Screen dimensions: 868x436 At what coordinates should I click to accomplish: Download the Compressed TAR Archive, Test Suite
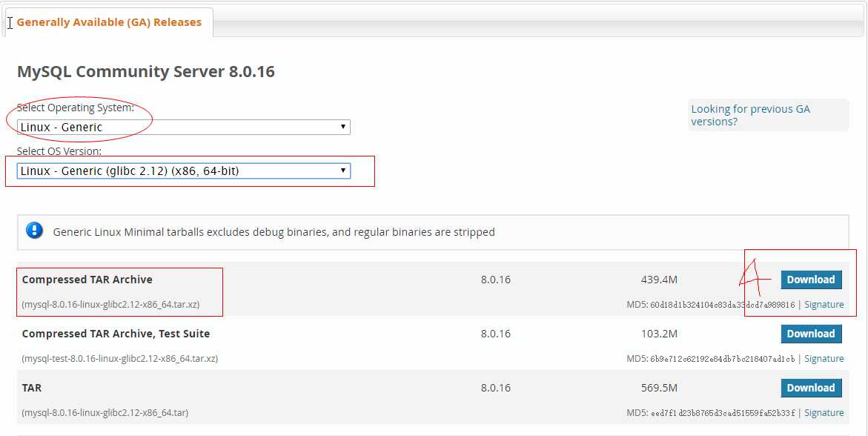click(811, 334)
